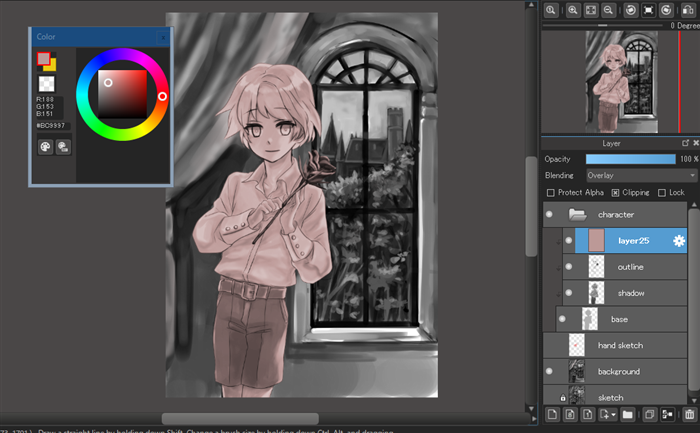Toggle the Lock checkbox
700x433 pixels.
(662, 193)
